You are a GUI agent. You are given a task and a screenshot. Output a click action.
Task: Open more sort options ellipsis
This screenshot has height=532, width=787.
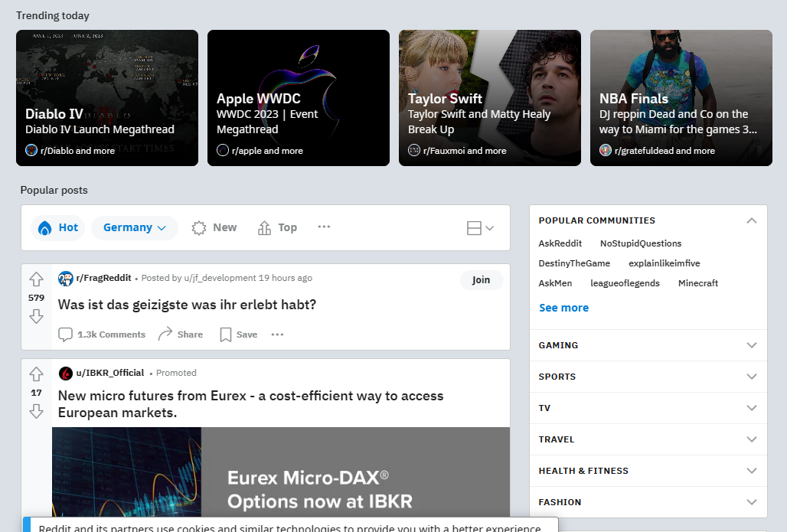(x=325, y=227)
